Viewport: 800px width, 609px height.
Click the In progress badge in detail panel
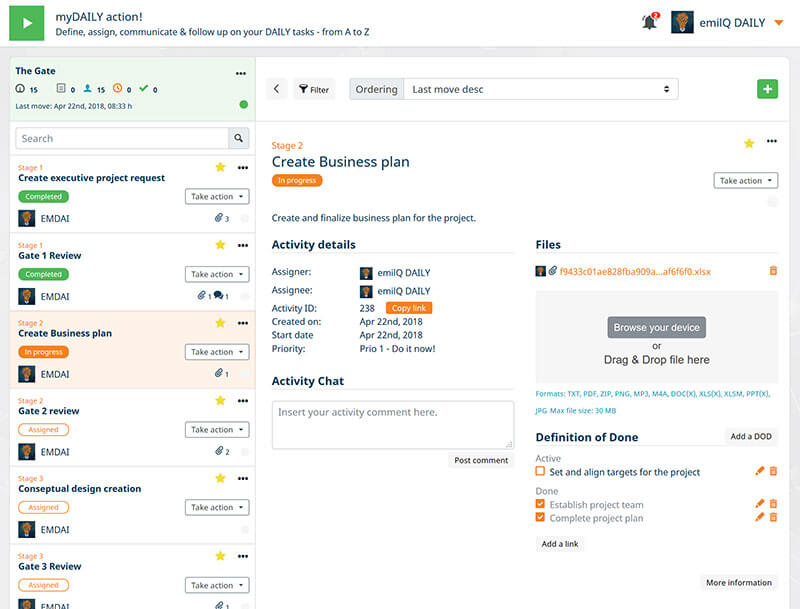click(297, 181)
